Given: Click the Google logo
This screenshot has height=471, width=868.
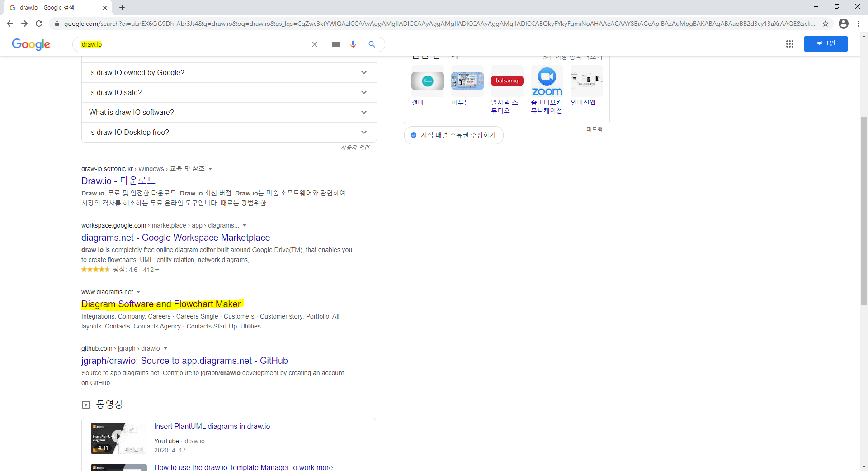Looking at the screenshot, I should 31,44.
